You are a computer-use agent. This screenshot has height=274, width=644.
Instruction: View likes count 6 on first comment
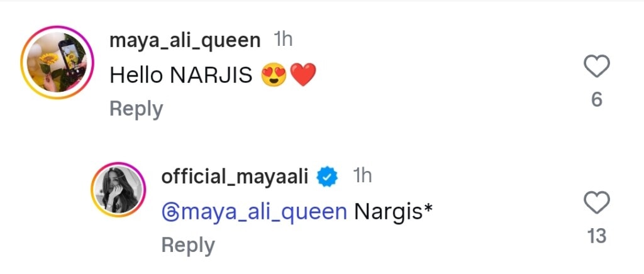597,99
